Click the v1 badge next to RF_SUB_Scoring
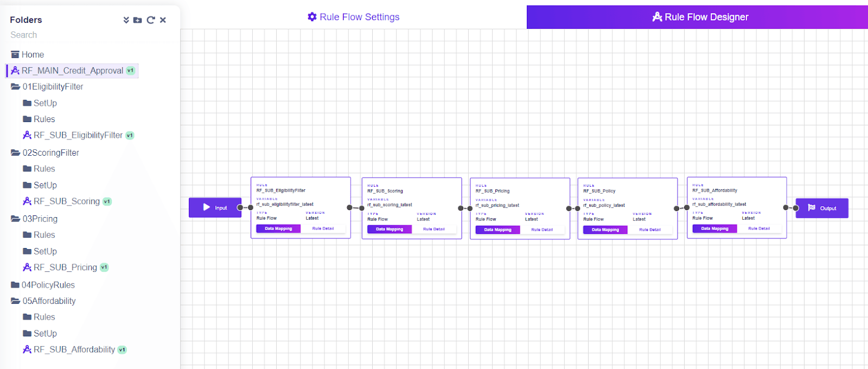 tap(107, 201)
